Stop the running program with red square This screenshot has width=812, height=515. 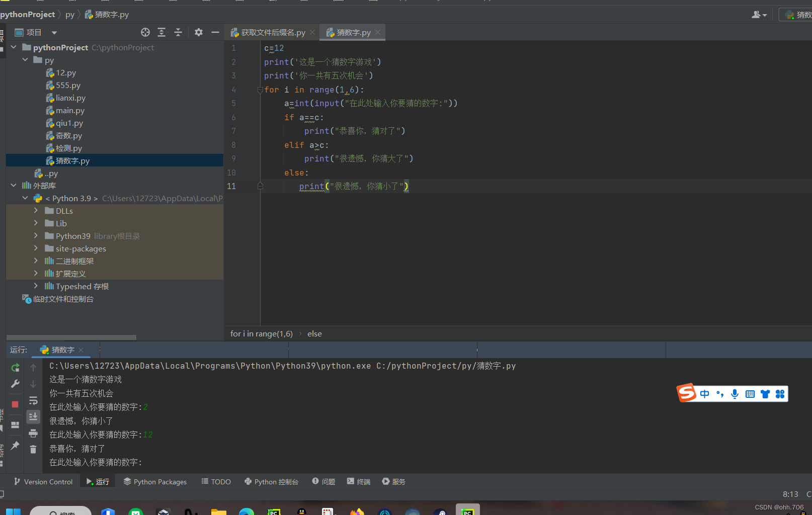15,404
